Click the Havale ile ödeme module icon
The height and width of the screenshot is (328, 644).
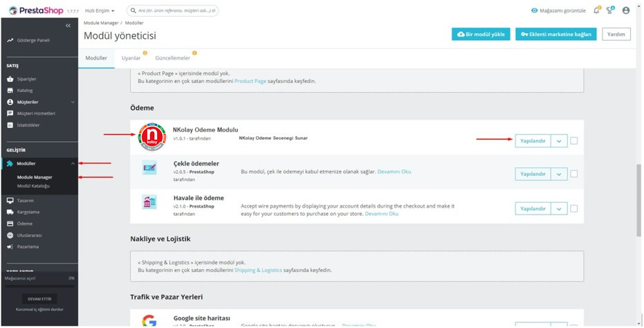[x=149, y=202]
